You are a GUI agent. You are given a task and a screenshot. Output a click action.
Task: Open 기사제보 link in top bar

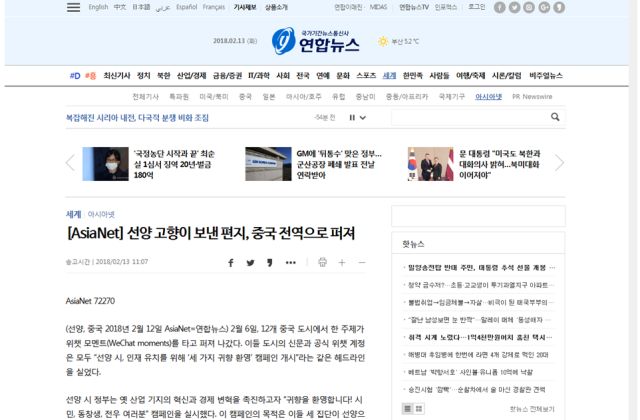(245, 7)
